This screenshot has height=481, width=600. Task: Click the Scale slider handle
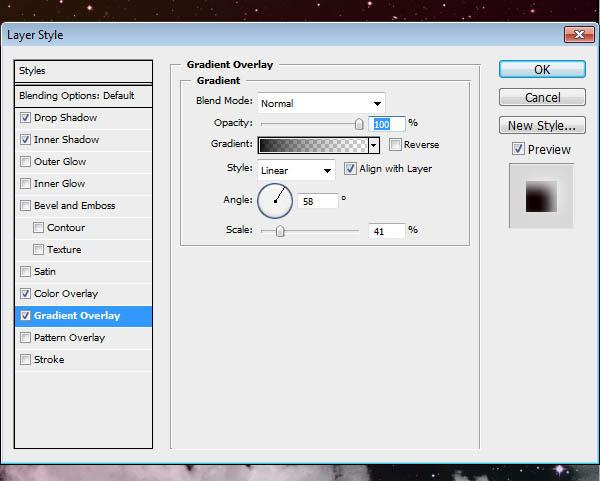pos(280,231)
